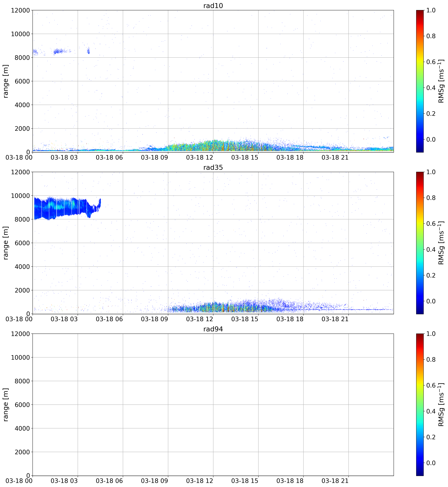
Task: Click the RMSg colorbar label beside rad10
Action: point(441,81)
